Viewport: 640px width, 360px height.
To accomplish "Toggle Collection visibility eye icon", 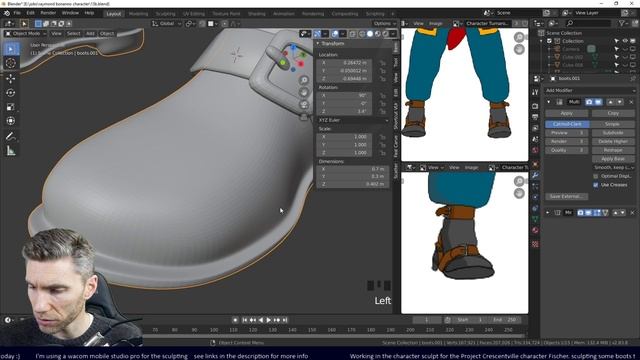I will pyautogui.click(x=624, y=41).
